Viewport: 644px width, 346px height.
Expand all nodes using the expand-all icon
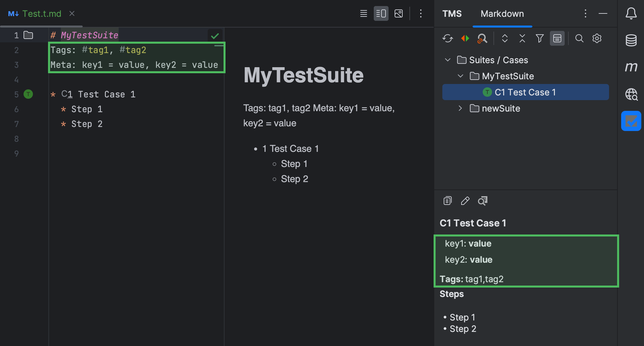point(505,38)
